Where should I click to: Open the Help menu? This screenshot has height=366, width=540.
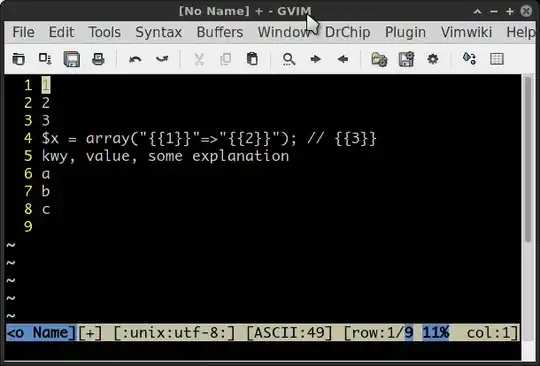[x=521, y=32]
